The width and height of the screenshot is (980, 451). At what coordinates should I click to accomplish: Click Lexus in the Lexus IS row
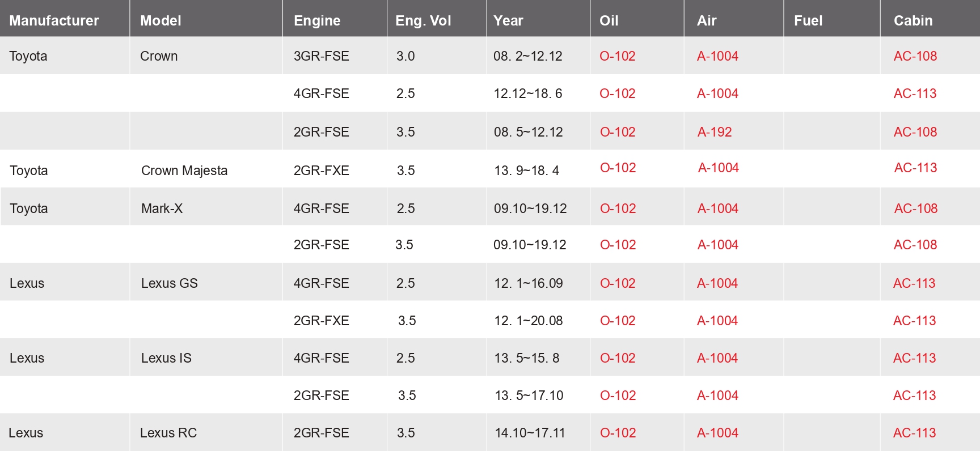click(27, 358)
